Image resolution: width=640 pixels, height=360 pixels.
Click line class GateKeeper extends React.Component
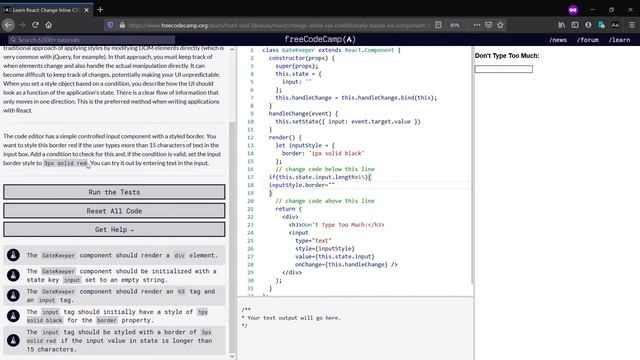[331, 50]
